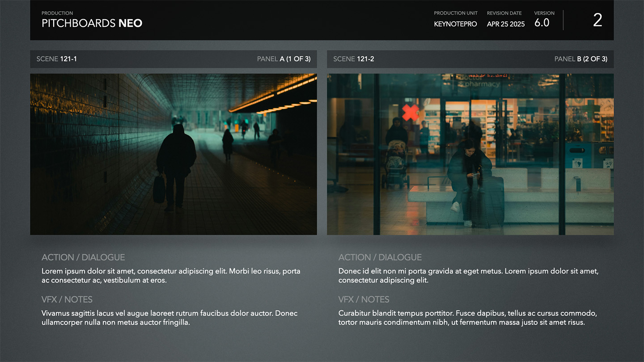Image resolution: width=644 pixels, height=362 pixels.
Task: Select the tunnel silhouette image for Scene 121-1
Action: tap(173, 154)
